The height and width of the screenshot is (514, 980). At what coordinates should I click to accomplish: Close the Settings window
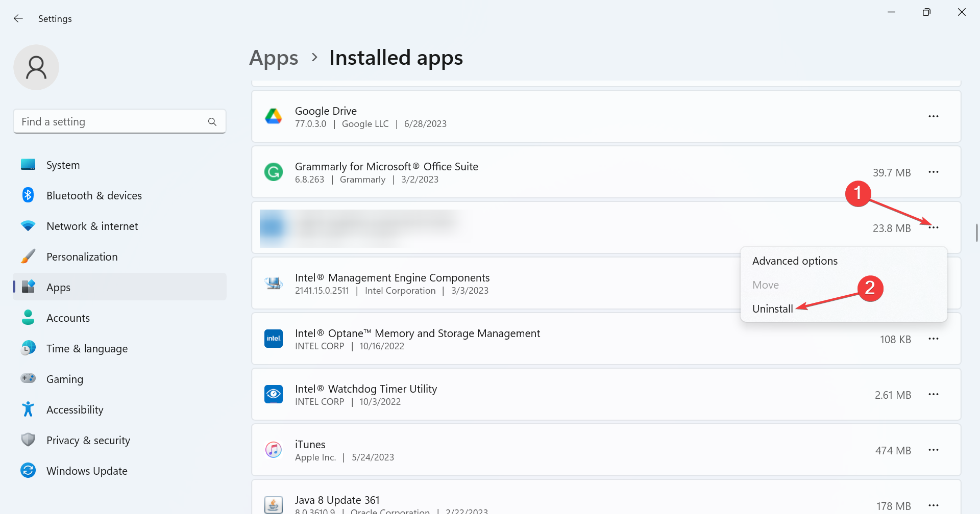[x=962, y=12]
